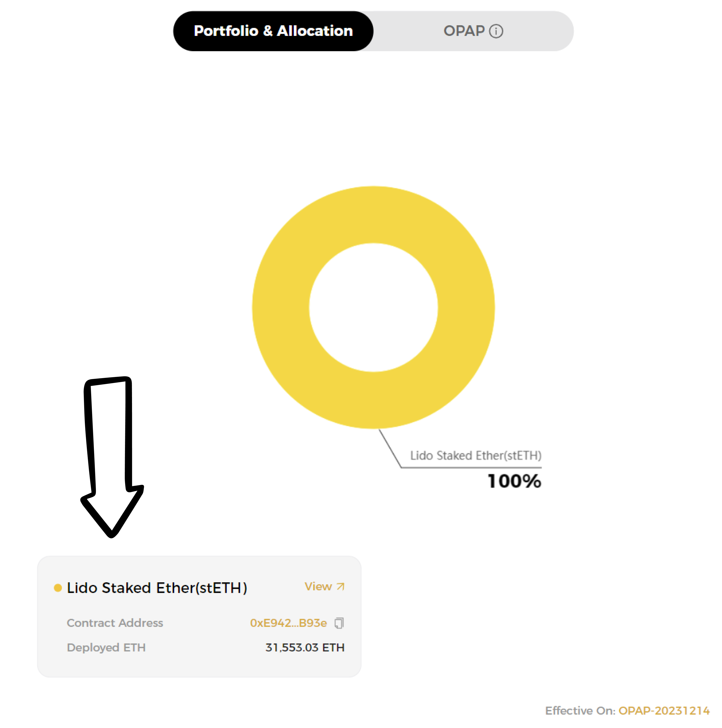This screenshot has width=722, height=728.
Task: Open the OPAP-20231214 proposal link
Action: 664,711
